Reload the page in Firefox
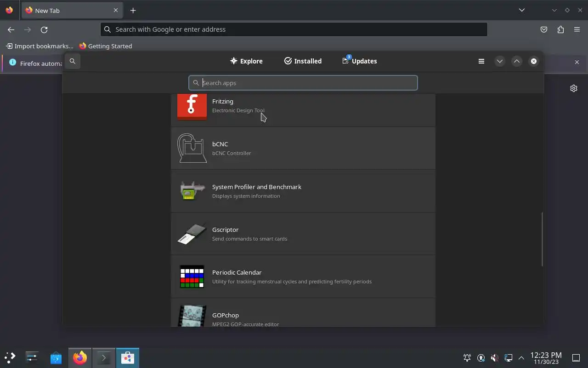Image resolution: width=588 pixels, height=368 pixels. pyautogui.click(x=44, y=29)
